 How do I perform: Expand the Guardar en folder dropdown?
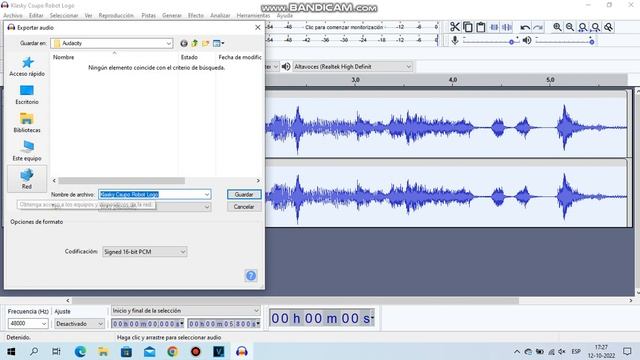(x=169, y=43)
